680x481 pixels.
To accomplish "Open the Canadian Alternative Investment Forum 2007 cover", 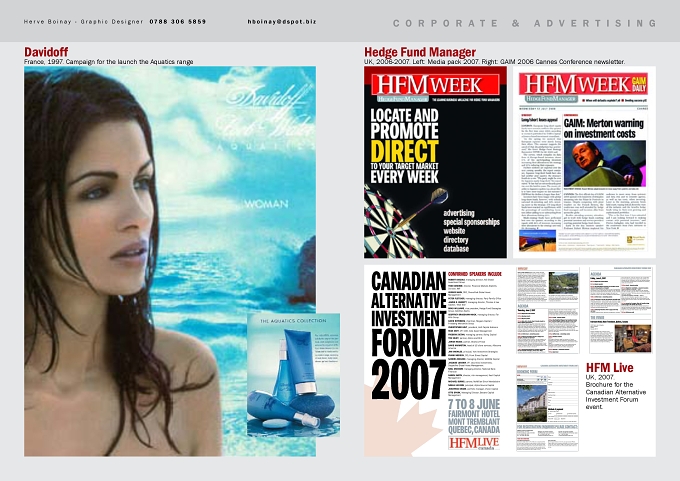I will pos(437,361).
